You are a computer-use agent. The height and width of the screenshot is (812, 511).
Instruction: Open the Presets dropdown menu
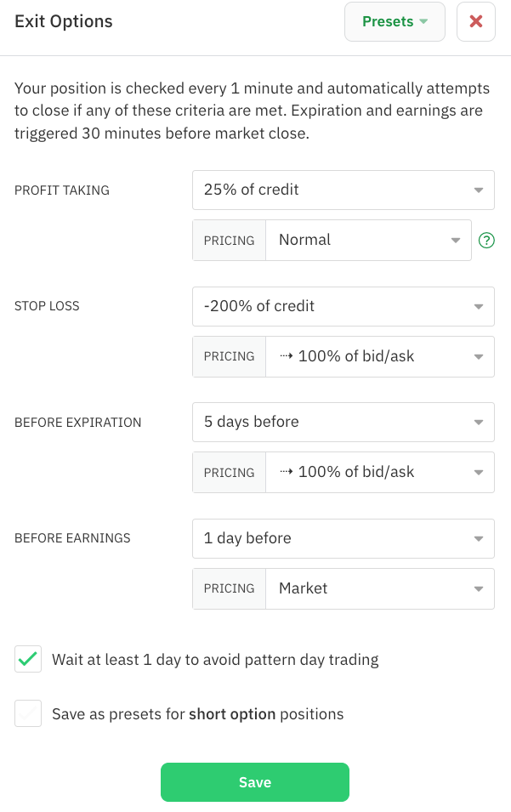point(395,21)
